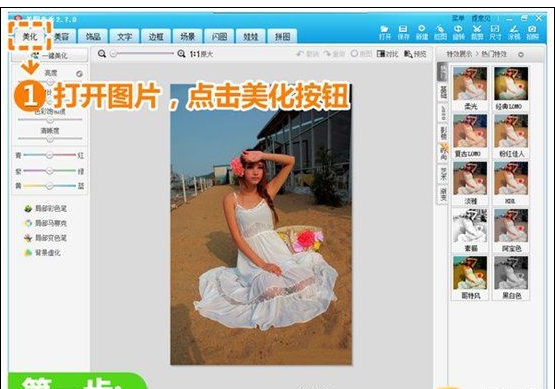Viewport: 555px width, 389px height.
Task: Click the 尺寸 (size) icon
Action: coord(495,32)
